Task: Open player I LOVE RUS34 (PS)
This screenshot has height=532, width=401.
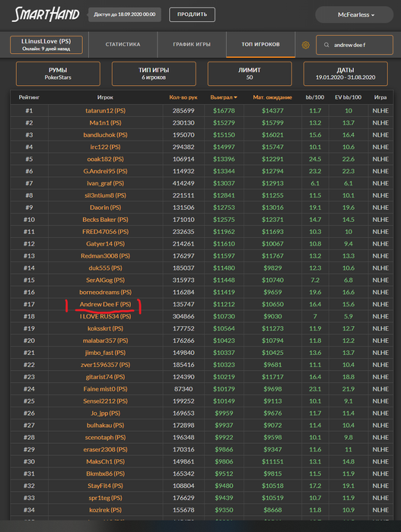Action: click(x=105, y=317)
